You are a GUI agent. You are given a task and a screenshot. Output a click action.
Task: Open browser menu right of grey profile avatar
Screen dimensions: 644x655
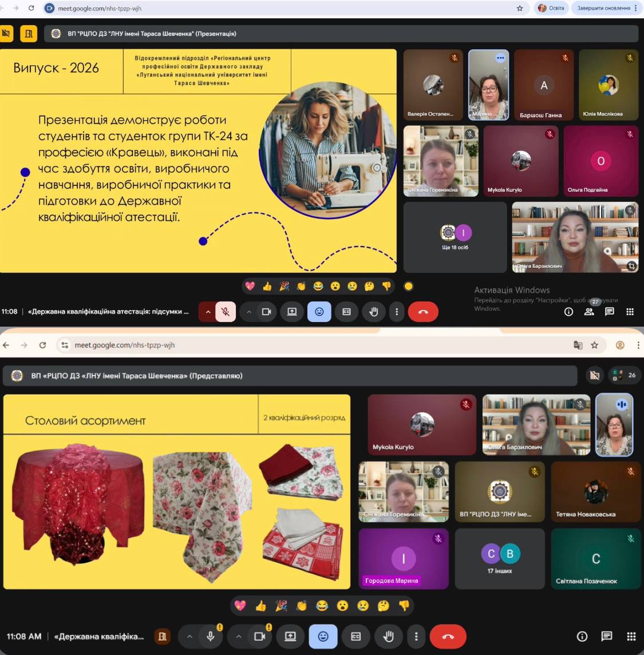click(x=638, y=345)
